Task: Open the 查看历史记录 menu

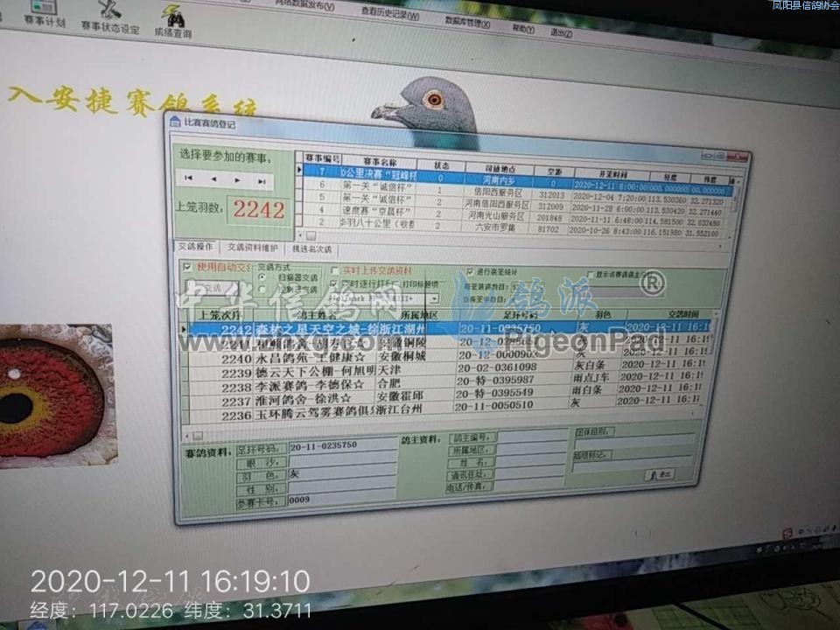Action: coord(390,13)
